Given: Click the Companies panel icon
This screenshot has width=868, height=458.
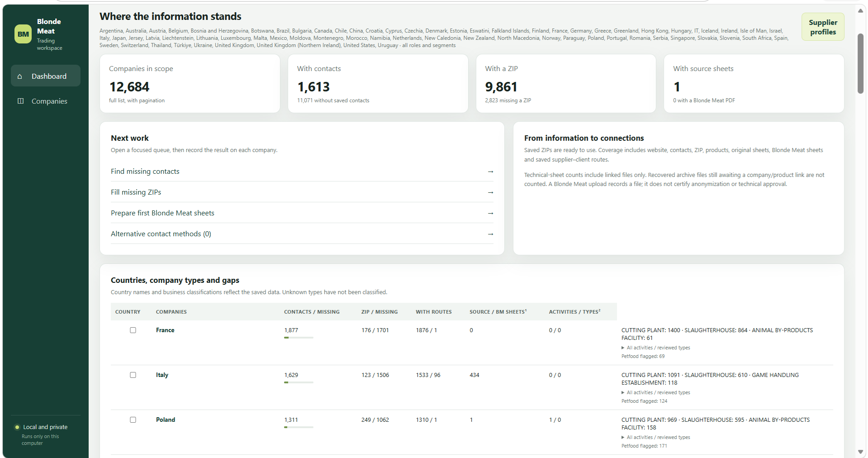Looking at the screenshot, I should (x=20, y=101).
